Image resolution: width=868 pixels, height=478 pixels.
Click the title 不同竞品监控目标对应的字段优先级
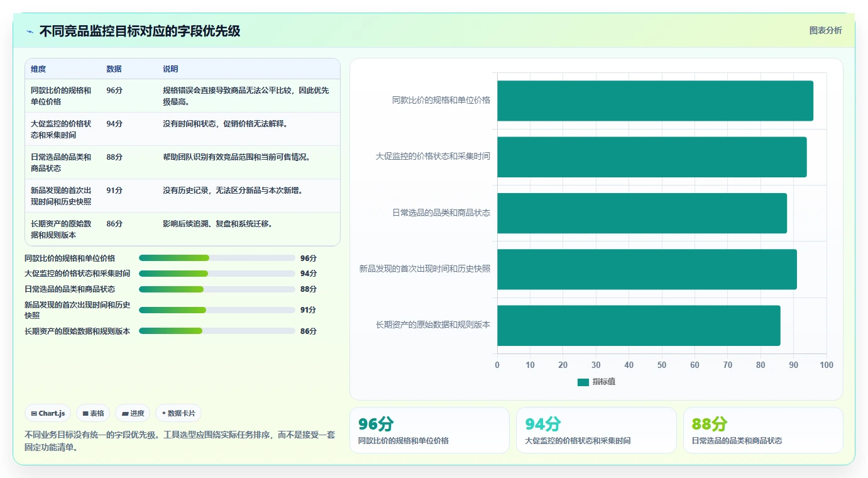coord(140,31)
